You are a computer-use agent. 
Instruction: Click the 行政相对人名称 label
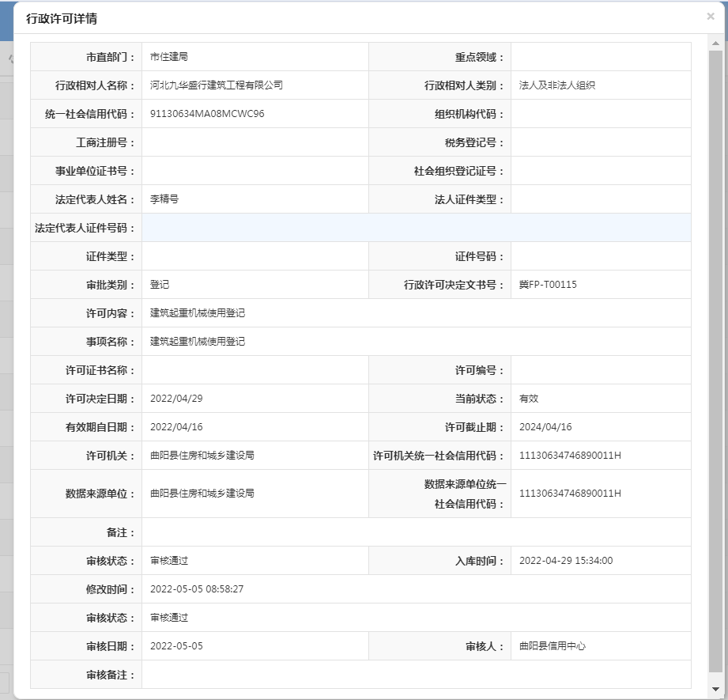pos(95,85)
